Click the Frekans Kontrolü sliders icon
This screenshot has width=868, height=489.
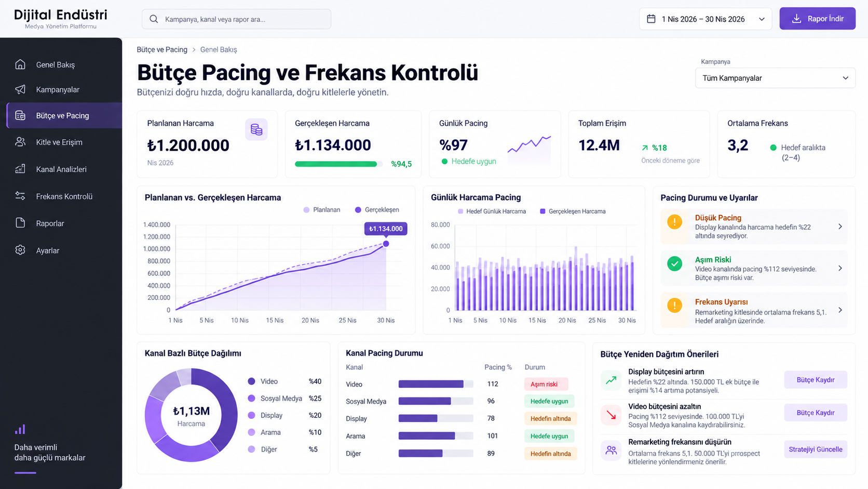(20, 196)
